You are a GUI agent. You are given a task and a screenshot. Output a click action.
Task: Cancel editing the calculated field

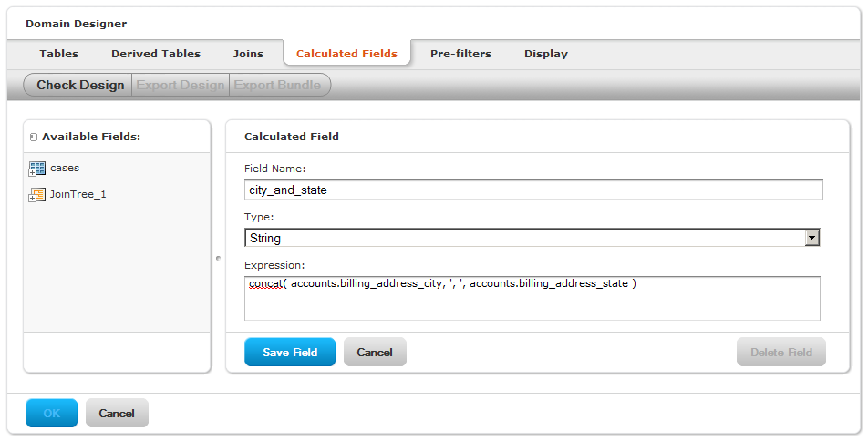375,352
